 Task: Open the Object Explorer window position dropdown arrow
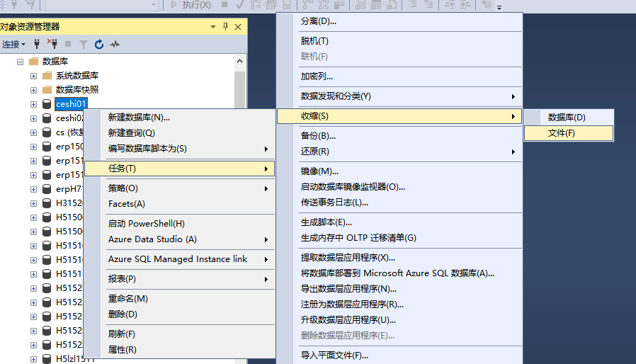[212, 27]
